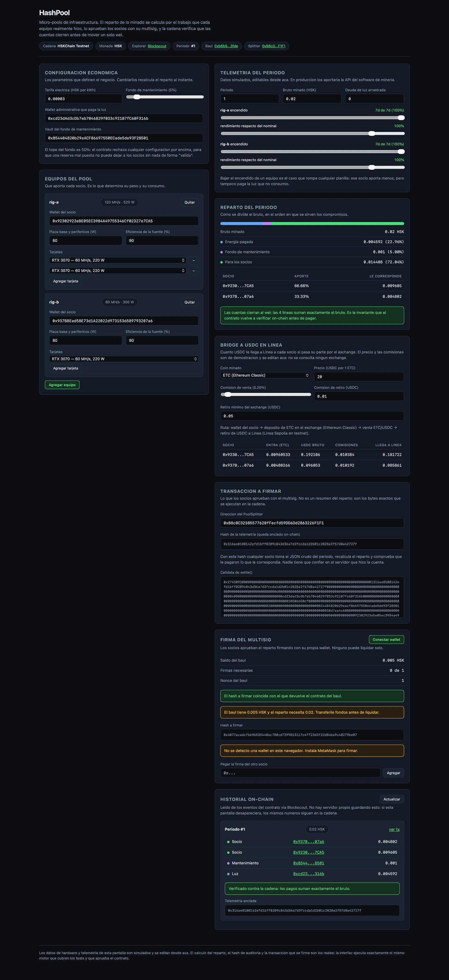Open the Blockscout explorer link
Viewport: 449px width, 980px height.
pyautogui.click(x=157, y=46)
